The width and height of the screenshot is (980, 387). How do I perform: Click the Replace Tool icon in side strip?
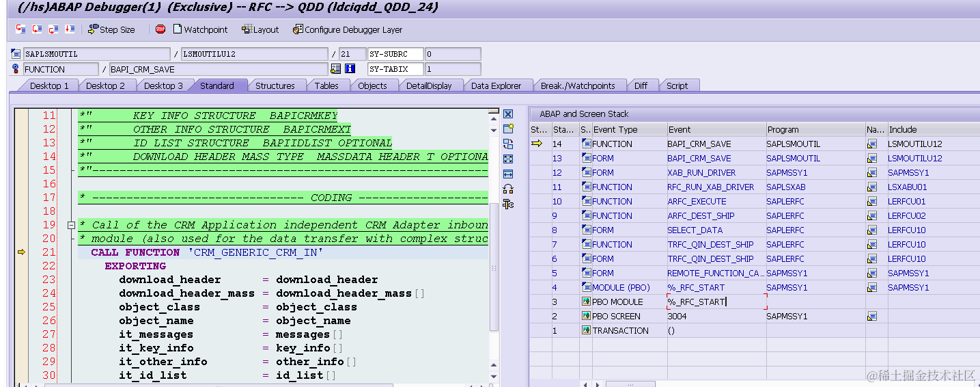pos(507,144)
